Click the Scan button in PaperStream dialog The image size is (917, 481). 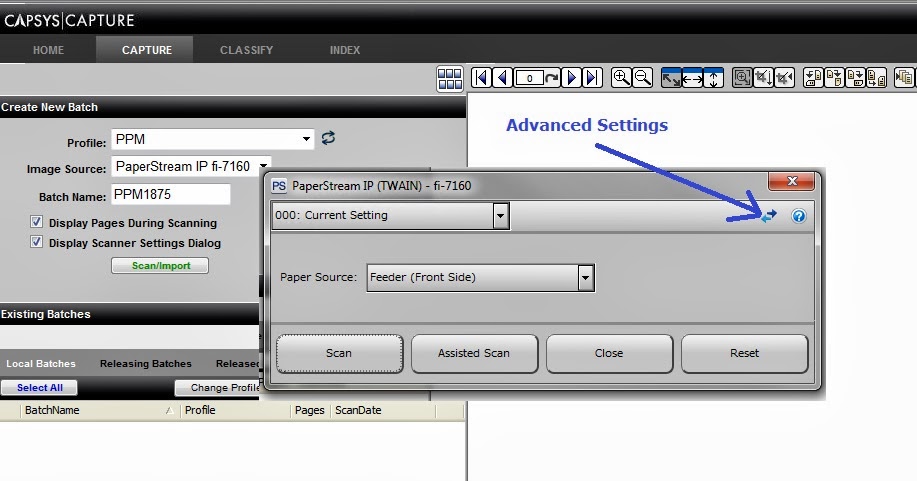(339, 353)
